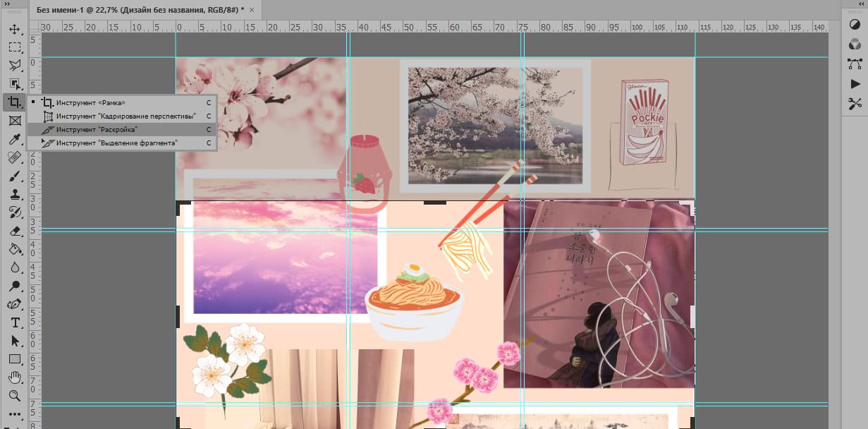Activate the Hand tool

coord(14,377)
